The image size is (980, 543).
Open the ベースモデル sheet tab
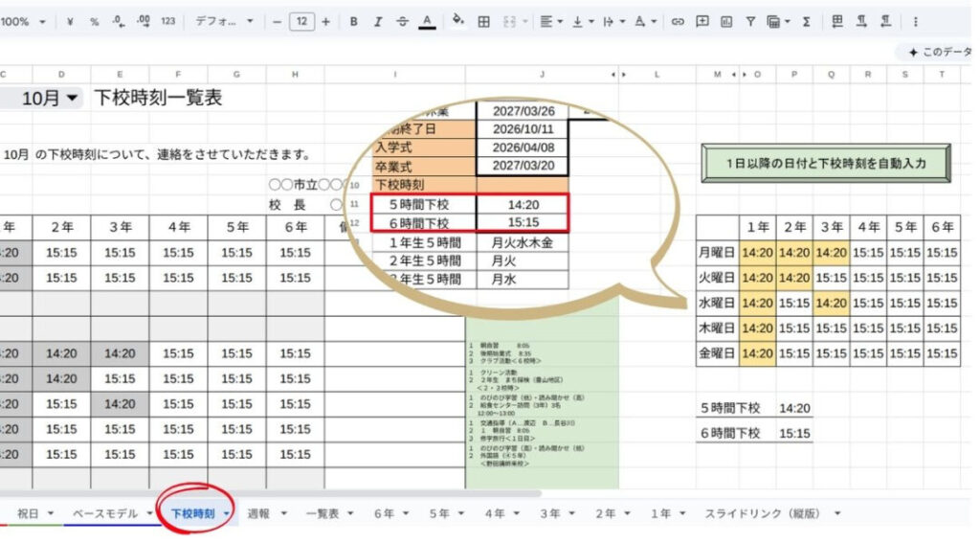pos(106,513)
